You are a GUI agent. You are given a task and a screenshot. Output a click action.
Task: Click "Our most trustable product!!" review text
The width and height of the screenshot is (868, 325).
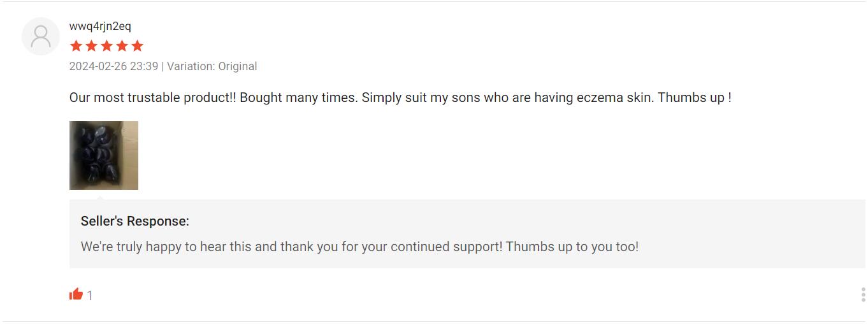point(152,98)
